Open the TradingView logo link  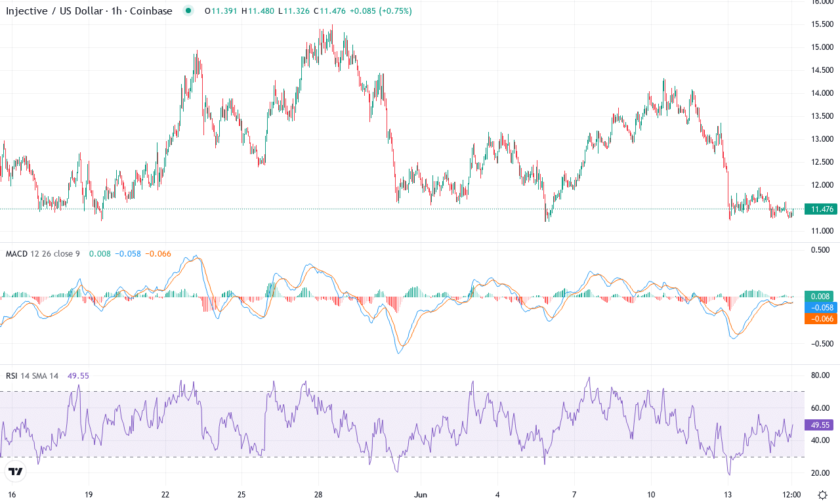(x=16, y=471)
